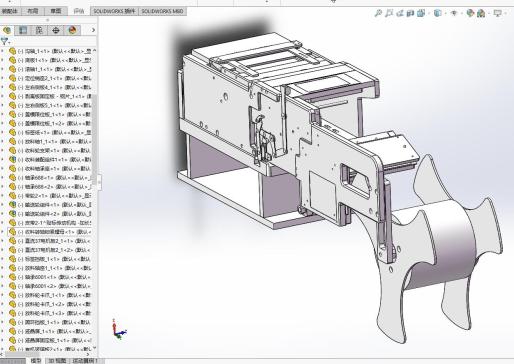Click the subassembly icon of 输送架组件<1>
Screen dimensions: 514x364
point(13,205)
